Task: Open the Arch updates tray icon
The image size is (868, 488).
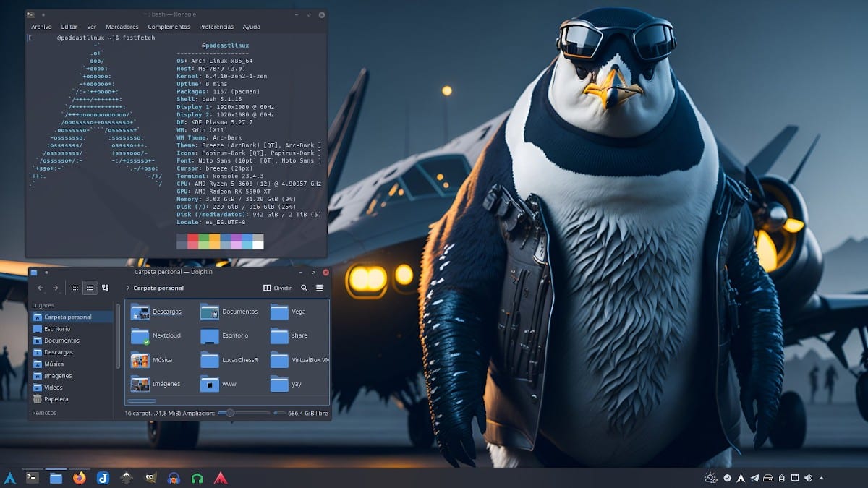Action: pos(741,478)
